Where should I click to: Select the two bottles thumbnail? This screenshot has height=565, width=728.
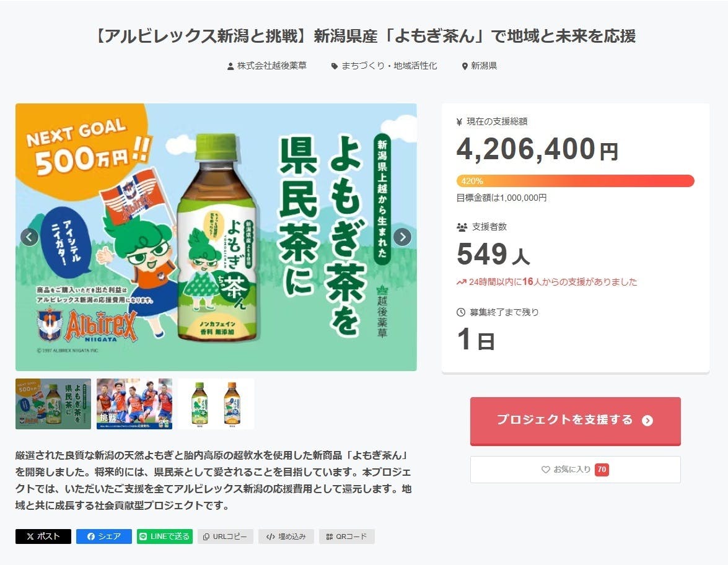pyautogui.click(x=216, y=404)
